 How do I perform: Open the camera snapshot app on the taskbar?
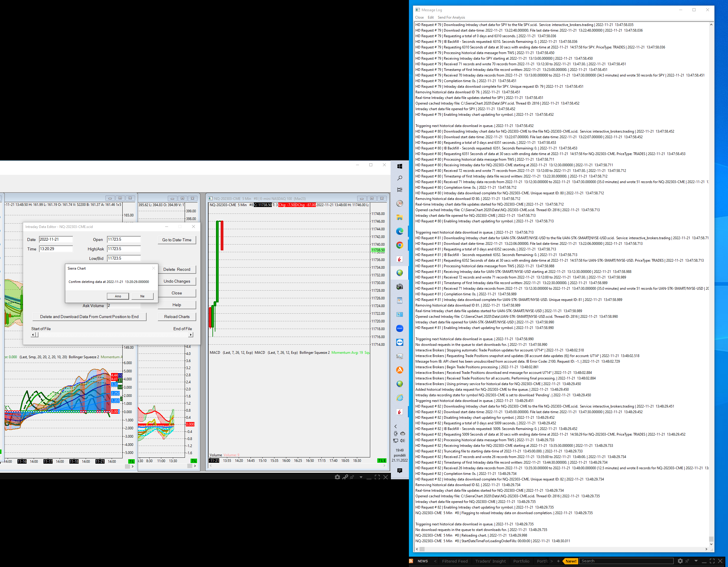coord(400,286)
